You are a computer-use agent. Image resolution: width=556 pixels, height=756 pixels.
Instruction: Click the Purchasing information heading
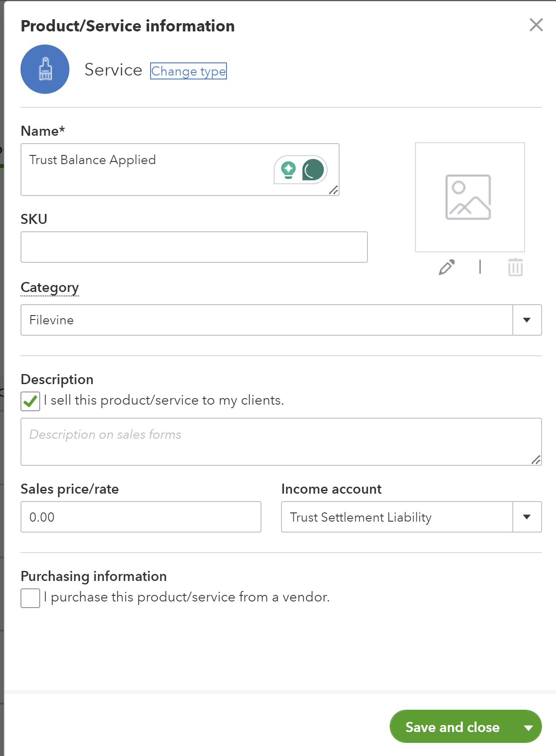tap(94, 576)
